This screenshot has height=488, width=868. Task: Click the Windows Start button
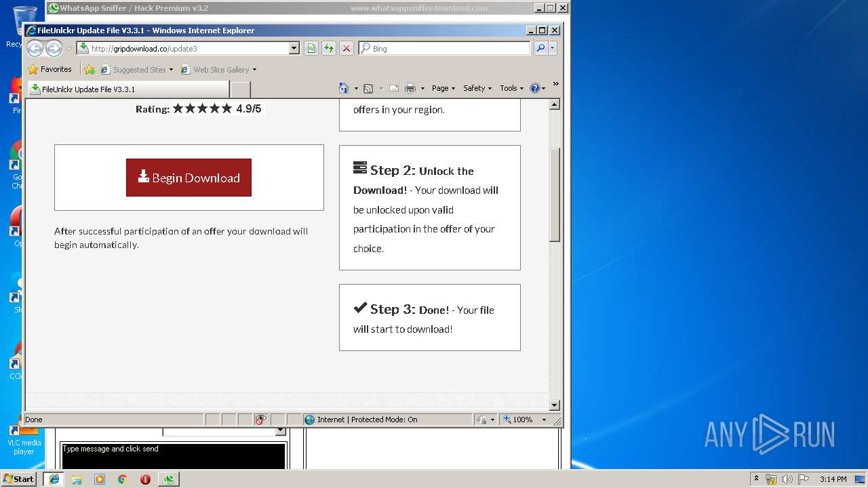pos(19,479)
